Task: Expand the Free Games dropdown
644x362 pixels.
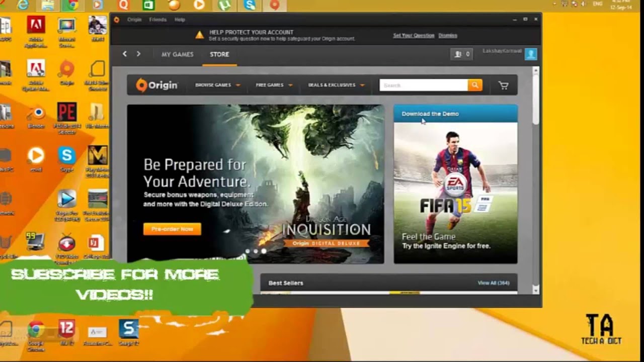Action: tap(274, 85)
